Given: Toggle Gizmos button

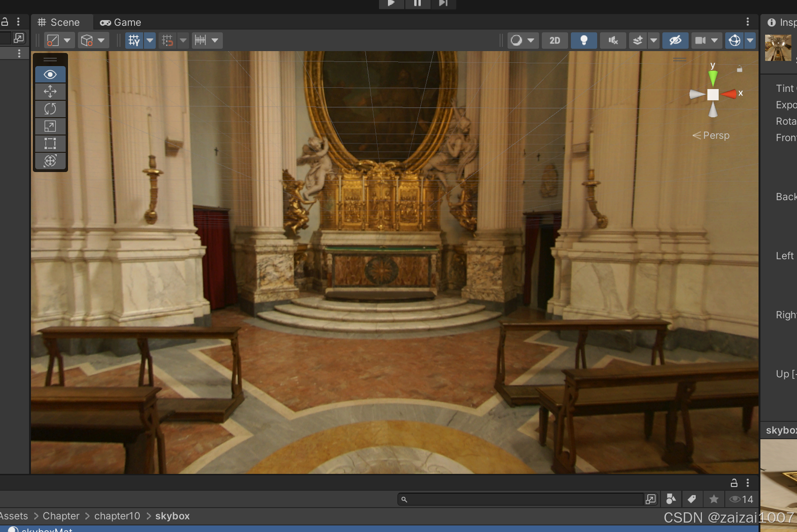Looking at the screenshot, I should pos(735,40).
